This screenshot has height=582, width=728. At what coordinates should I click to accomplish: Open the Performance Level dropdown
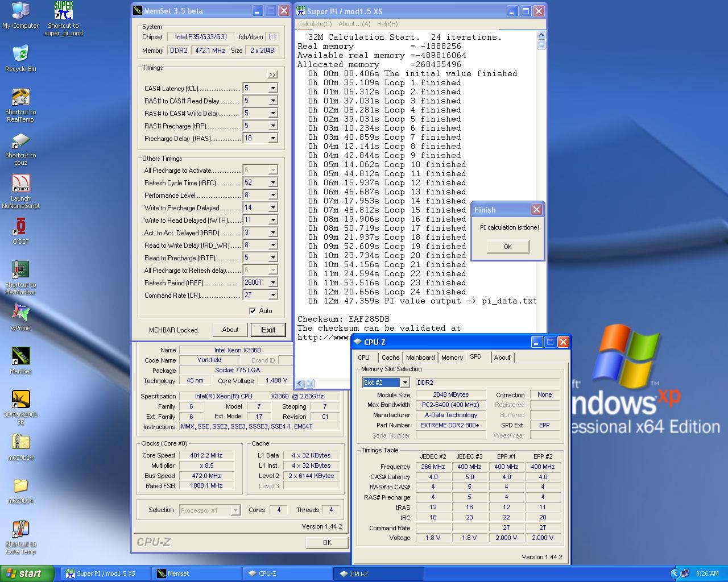[273, 195]
